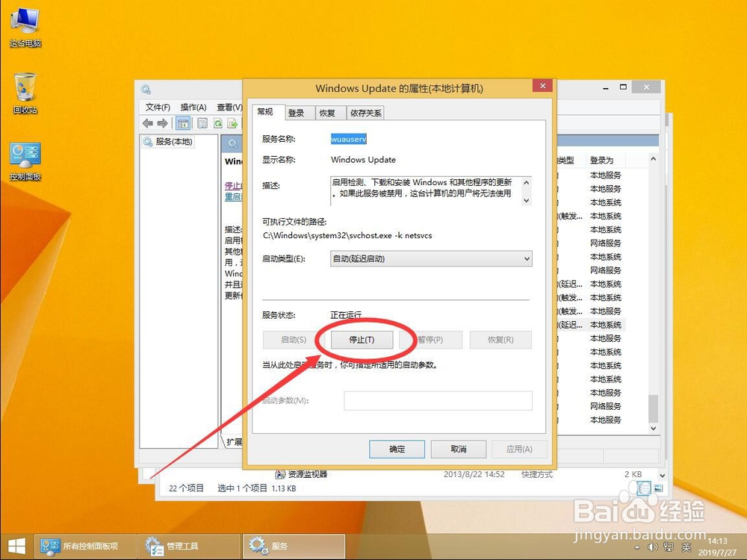Click the volume speaker tray icon
The height and width of the screenshot is (560, 747).
(653, 547)
